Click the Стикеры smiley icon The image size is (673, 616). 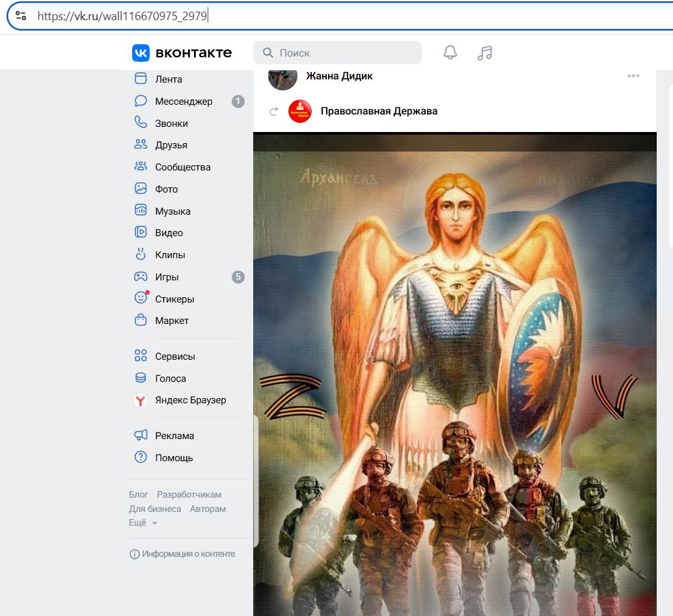(x=141, y=297)
